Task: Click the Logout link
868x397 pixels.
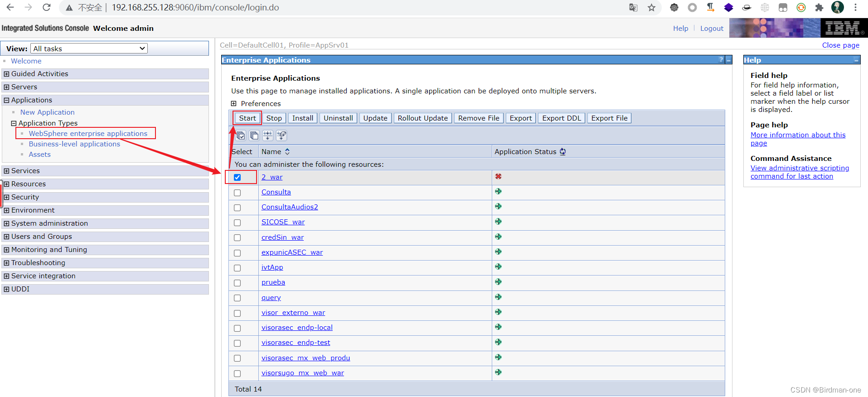Action: 712,28
